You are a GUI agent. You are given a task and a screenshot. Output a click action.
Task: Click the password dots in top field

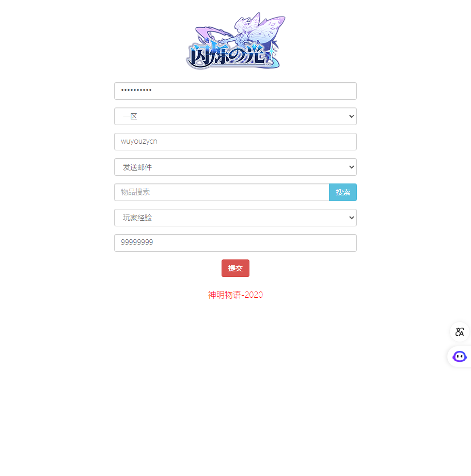click(x=136, y=90)
